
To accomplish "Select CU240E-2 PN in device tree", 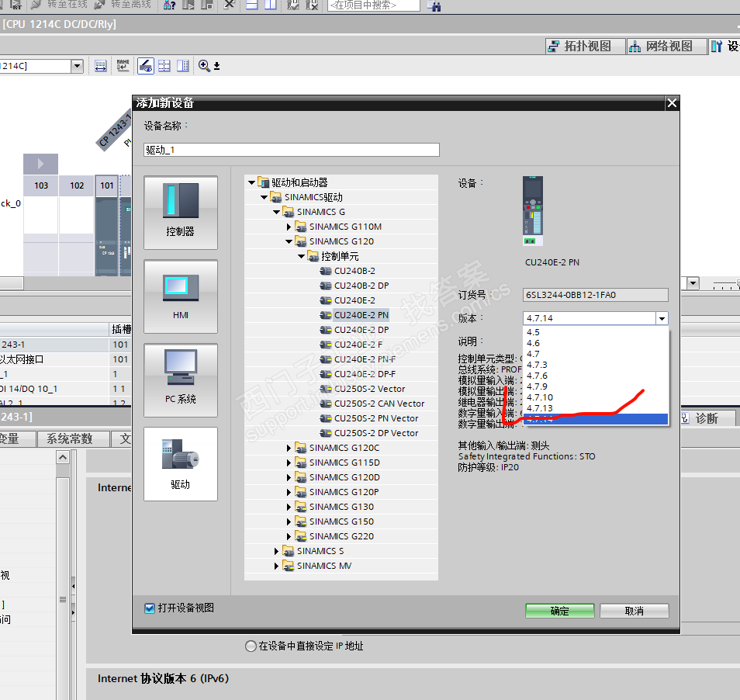I will 361,315.
